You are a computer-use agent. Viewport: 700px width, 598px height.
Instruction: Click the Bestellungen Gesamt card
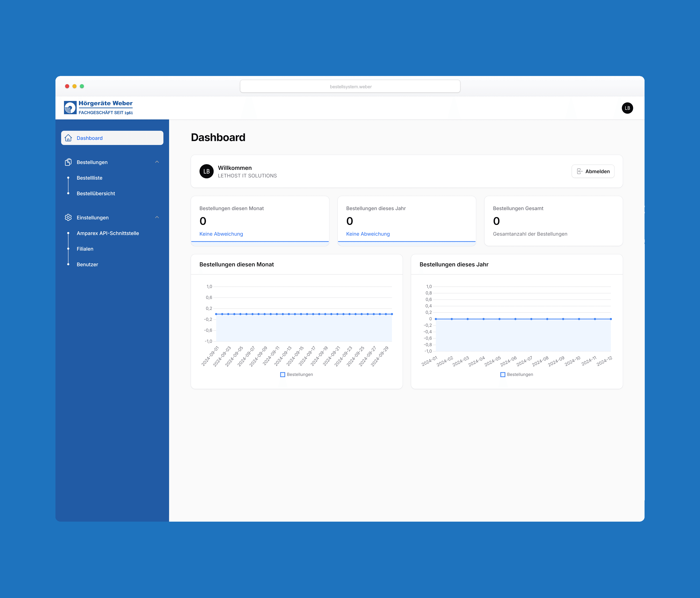point(553,221)
